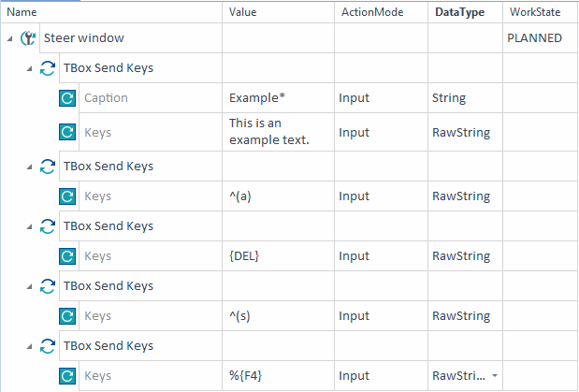Viewport: 579px width, 392px height.
Task: Collapse the TBox Send Keys node containing Caption
Action: pos(29,68)
